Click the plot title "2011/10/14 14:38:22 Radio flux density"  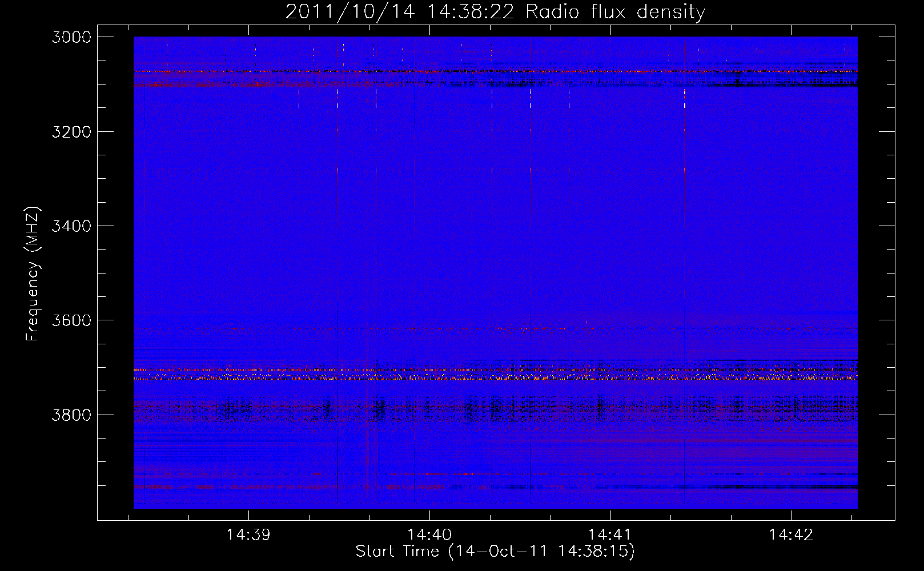(x=495, y=12)
